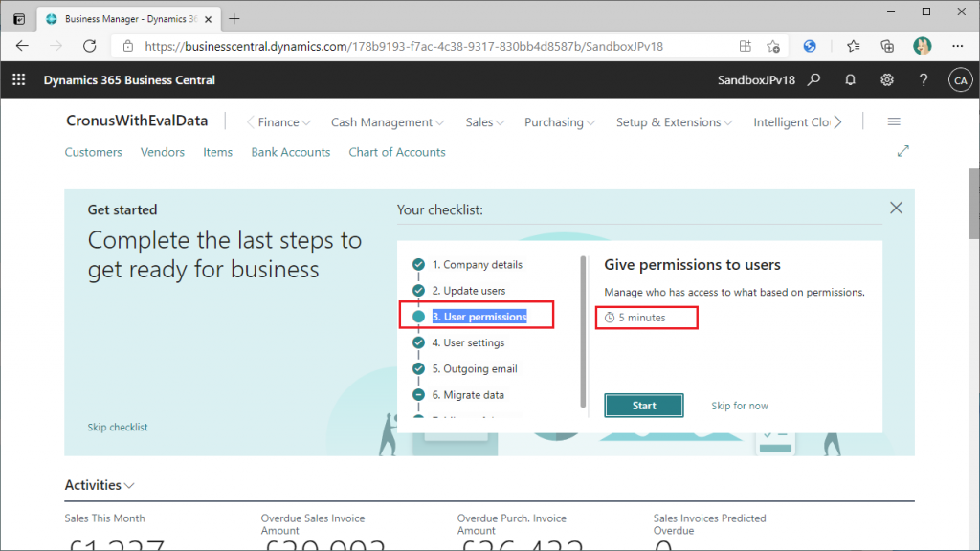Open the CA account avatar

click(x=960, y=80)
